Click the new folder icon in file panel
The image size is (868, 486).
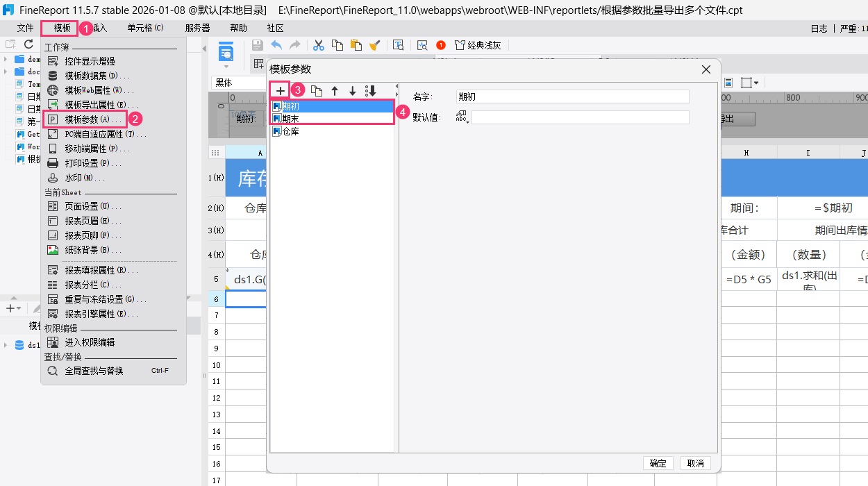10,44
